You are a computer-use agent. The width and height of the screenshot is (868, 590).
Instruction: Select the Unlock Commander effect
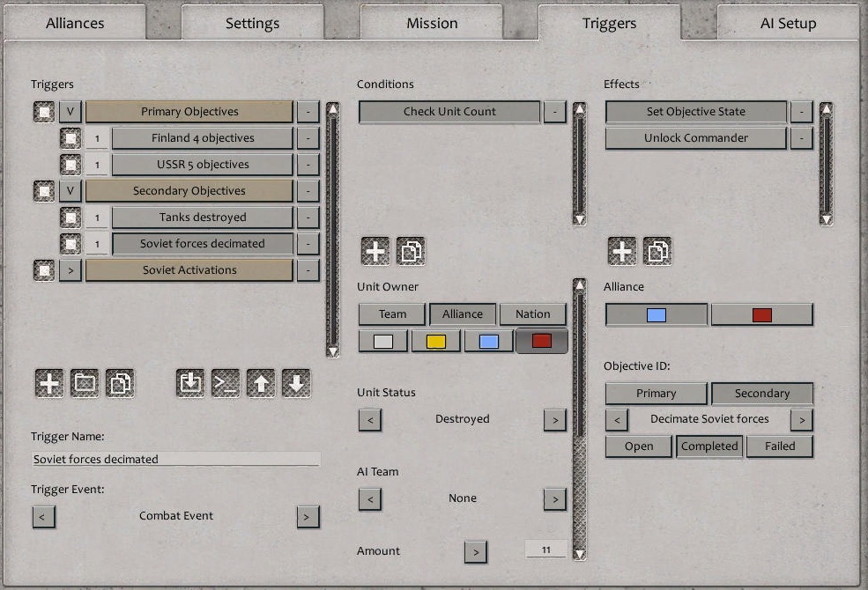(x=696, y=138)
